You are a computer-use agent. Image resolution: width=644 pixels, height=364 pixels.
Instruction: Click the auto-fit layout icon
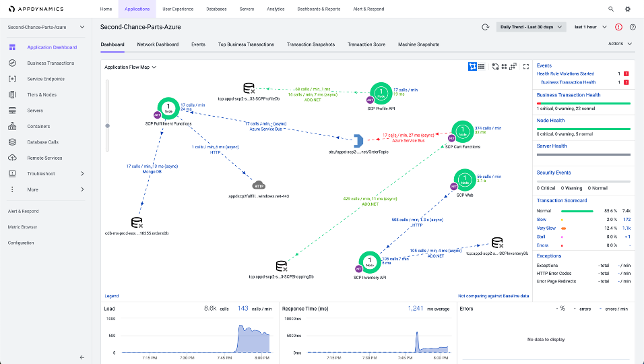tap(513, 67)
